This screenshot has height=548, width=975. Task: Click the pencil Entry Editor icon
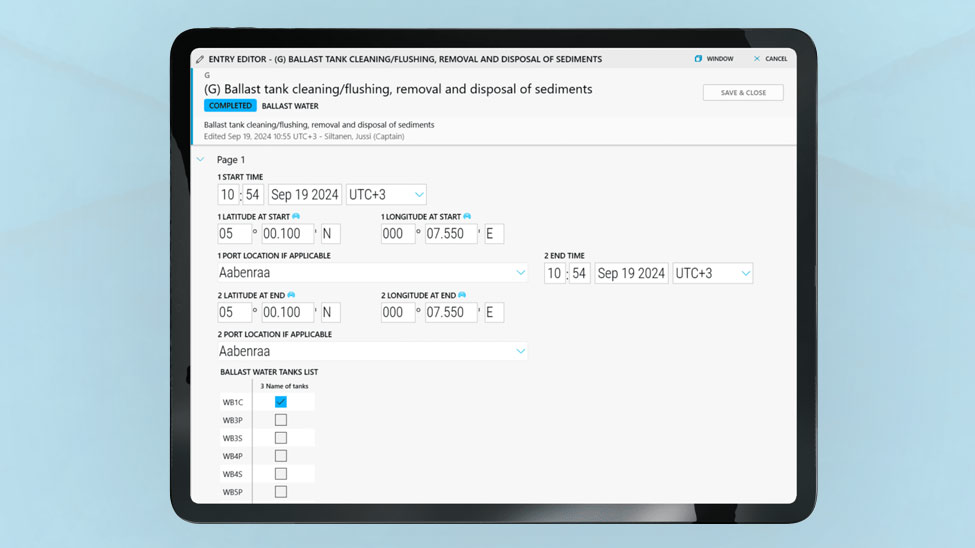click(x=201, y=59)
